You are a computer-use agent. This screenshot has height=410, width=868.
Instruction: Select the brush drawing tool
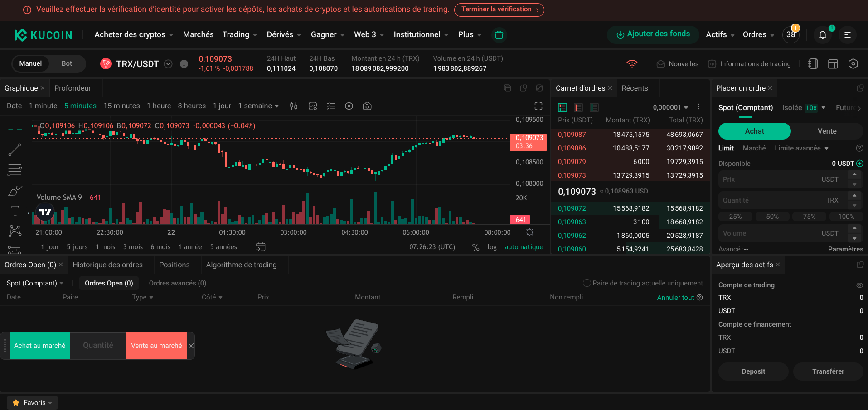(x=15, y=191)
